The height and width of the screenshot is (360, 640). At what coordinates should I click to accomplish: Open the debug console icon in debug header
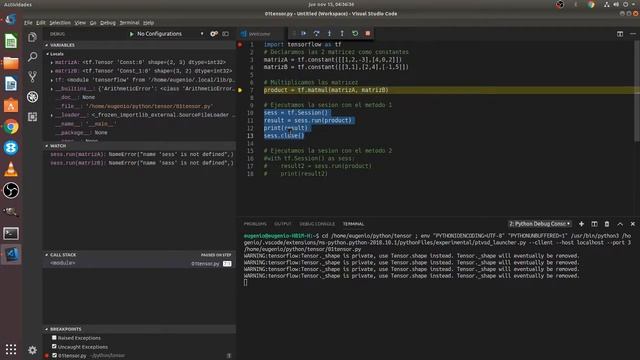(226, 34)
